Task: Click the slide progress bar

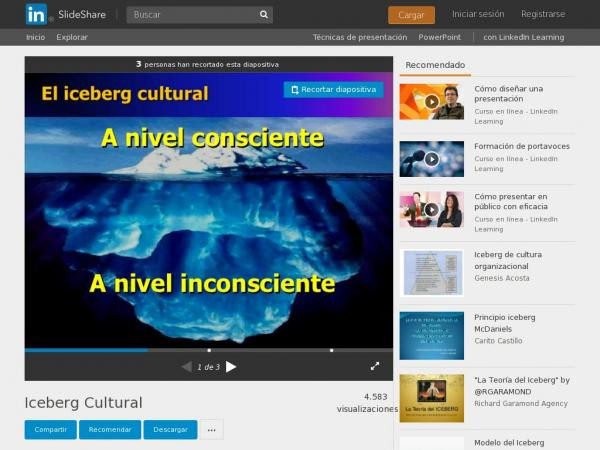Action: click(x=208, y=350)
